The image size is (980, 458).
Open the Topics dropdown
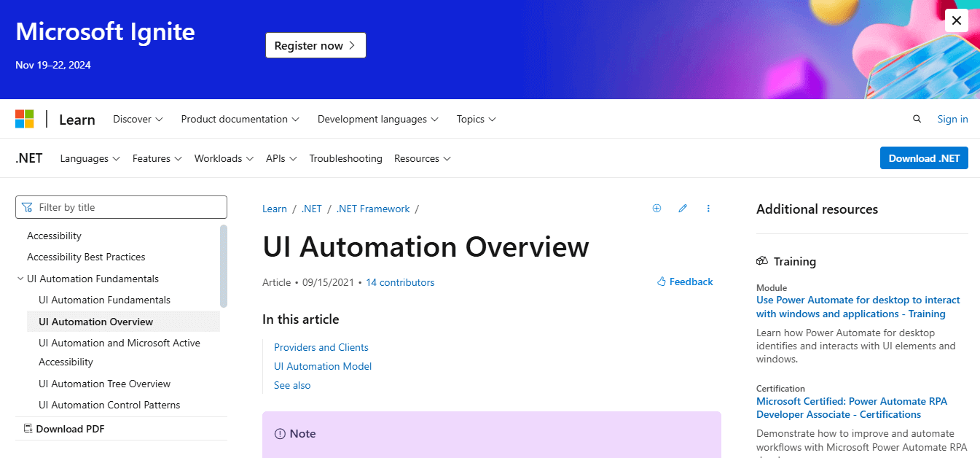point(475,118)
